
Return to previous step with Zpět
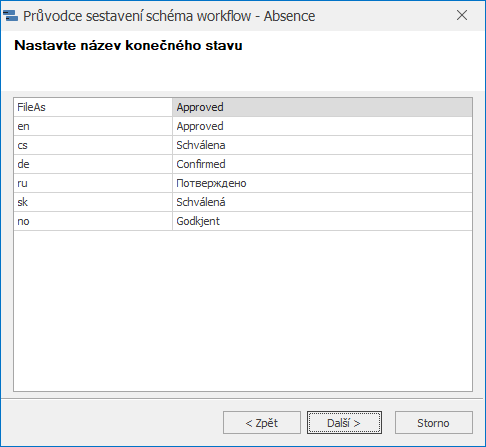tap(262, 423)
